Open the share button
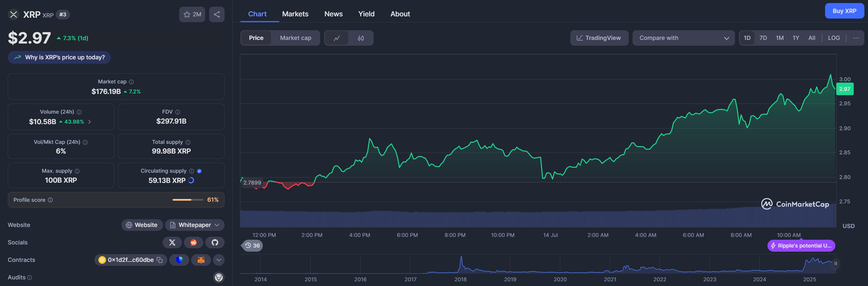This screenshot has width=868, height=286. (x=217, y=14)
